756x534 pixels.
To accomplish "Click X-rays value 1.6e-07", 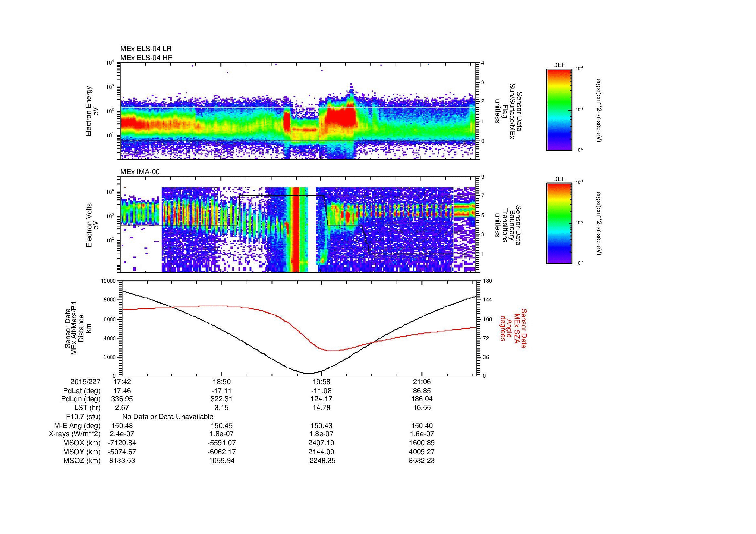I will [422, 434].
